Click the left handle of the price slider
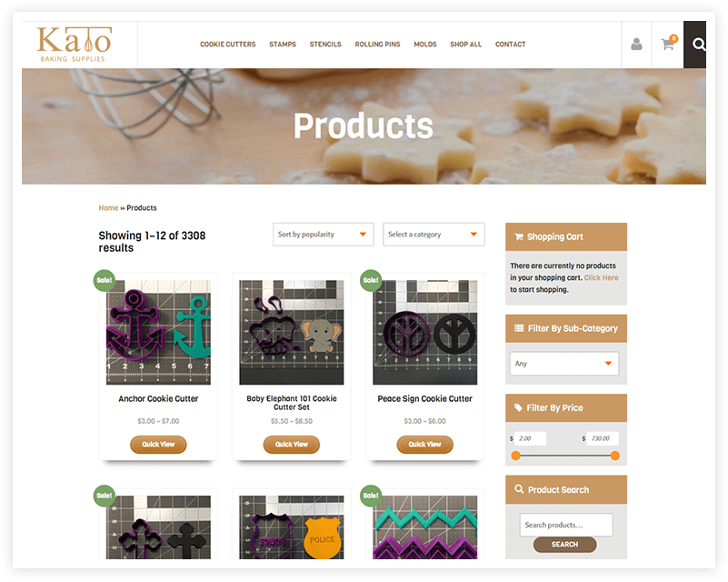728x582 pixels. click(x=515, y=457)
